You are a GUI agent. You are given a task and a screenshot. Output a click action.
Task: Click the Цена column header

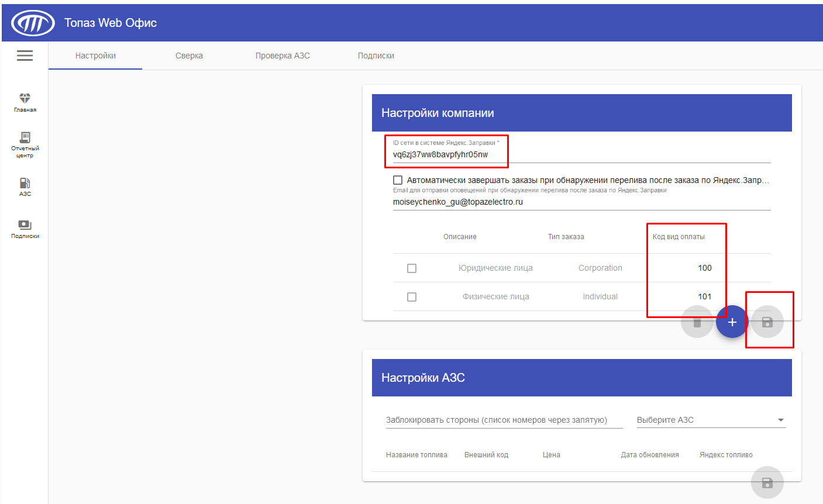click(552, 455)
